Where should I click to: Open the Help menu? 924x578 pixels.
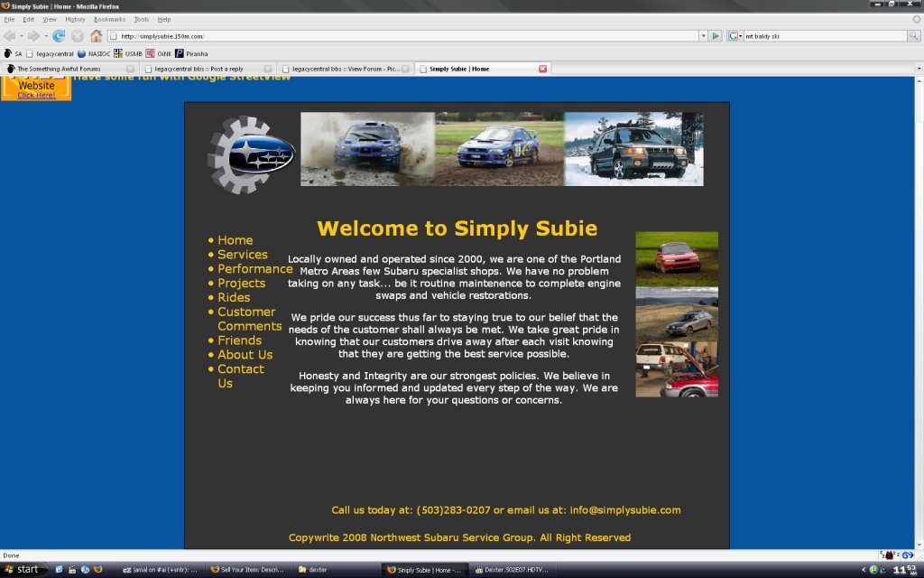(x=164, y=20)
